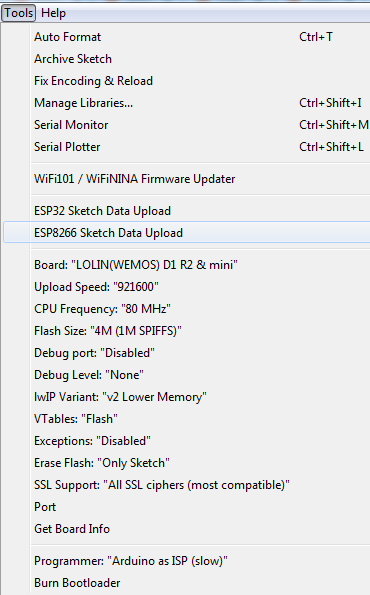The image size is (370, 595).
Task: Open the Help menu
Action: point(53,13)
